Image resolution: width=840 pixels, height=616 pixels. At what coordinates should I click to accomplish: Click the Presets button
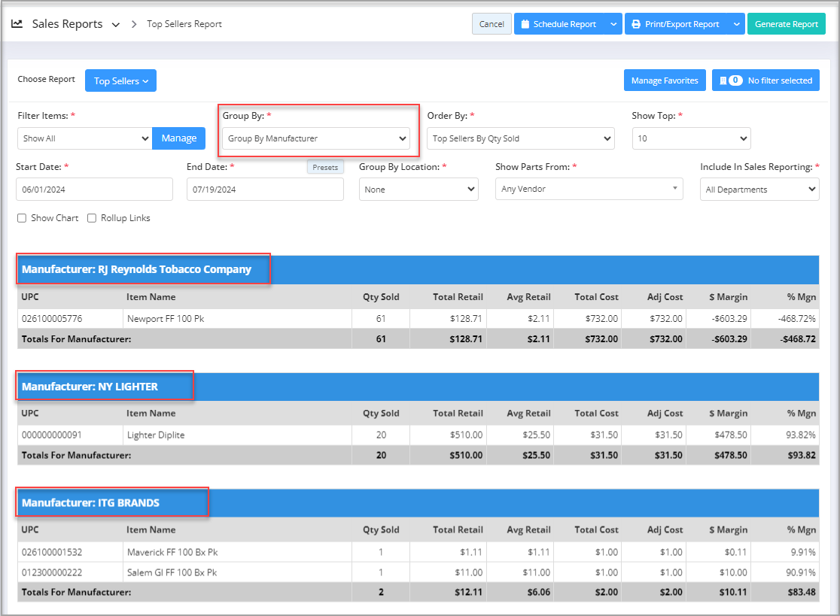pyautogui.click(x=325, y=167)
